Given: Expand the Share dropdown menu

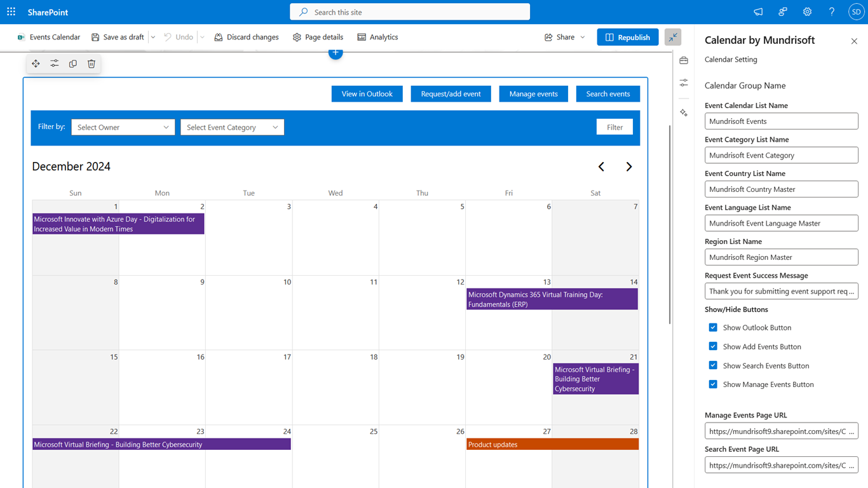Looking at the screenshot, I should point(565,37).
